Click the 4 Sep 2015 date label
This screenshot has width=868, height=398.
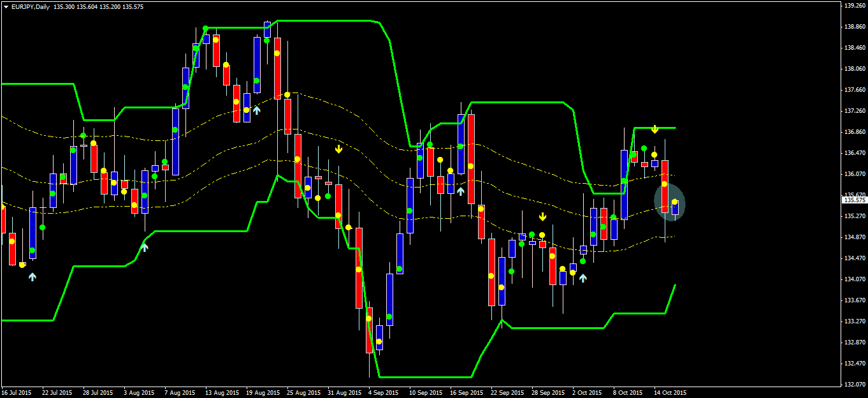click(x=384, y=392)
